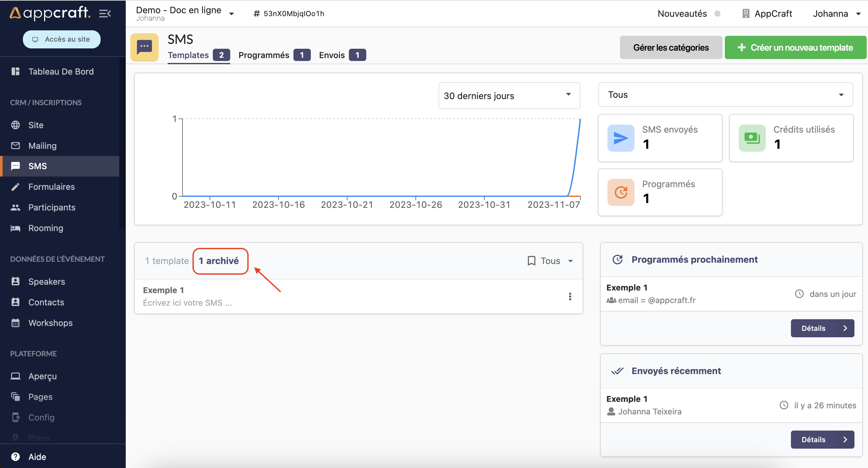Click the Mailing icon in sidebar
This screenshot has width=868, height=468.
[15, 145]
